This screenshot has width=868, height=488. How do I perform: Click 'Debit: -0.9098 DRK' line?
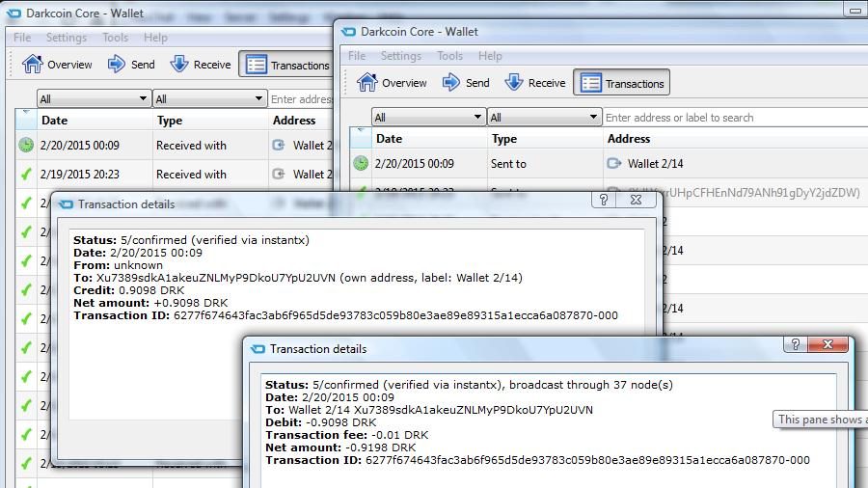pos(320,422)
